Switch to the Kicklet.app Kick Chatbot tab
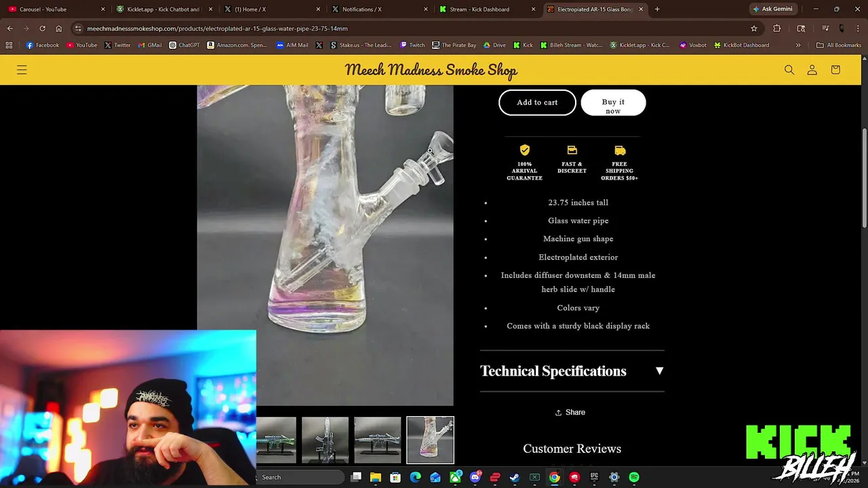Viewport: 868px width, 488px height. (164, 9)
